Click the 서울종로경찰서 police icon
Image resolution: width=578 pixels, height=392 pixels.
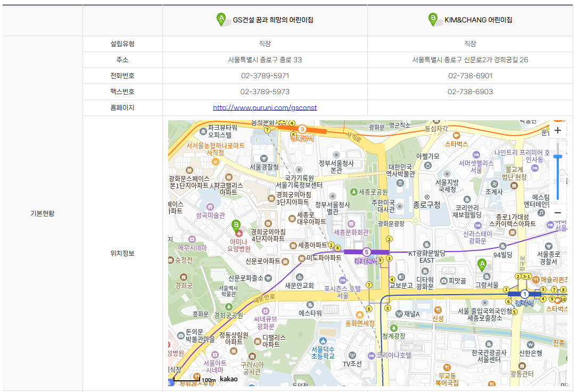[549, 246]
